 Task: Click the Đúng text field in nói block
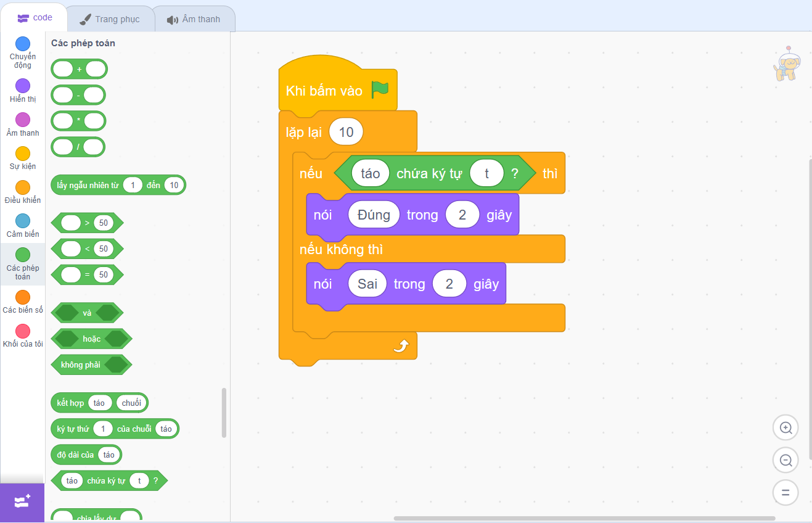point(374,215)
